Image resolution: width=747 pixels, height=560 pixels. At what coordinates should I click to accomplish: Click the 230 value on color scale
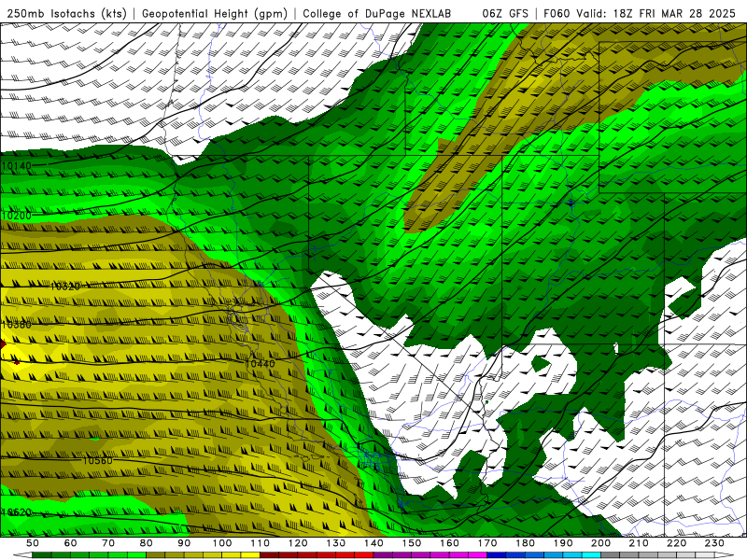(714, 543)
